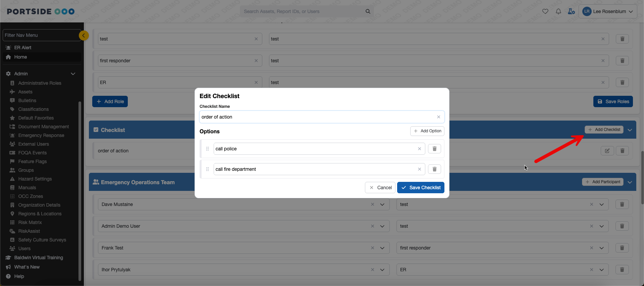Delete the call fire department option
This screenshot has height=286, width=644.
(434, 169)
